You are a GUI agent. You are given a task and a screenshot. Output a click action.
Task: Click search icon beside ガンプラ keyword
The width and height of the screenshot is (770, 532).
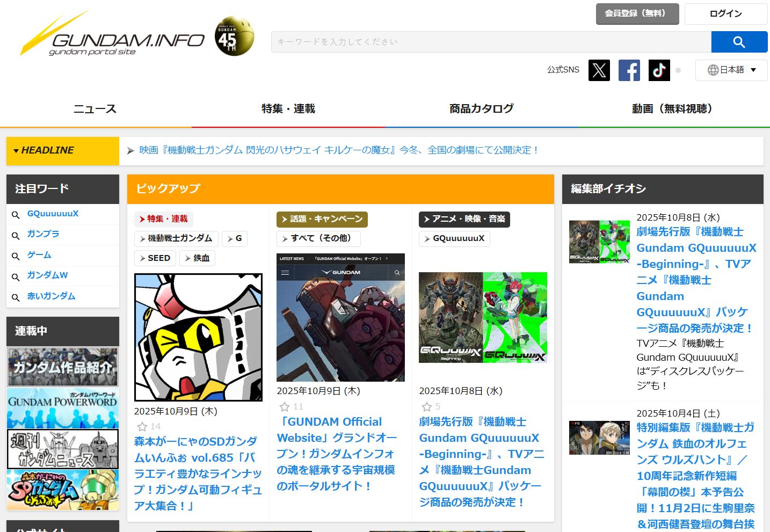(16, 235)
